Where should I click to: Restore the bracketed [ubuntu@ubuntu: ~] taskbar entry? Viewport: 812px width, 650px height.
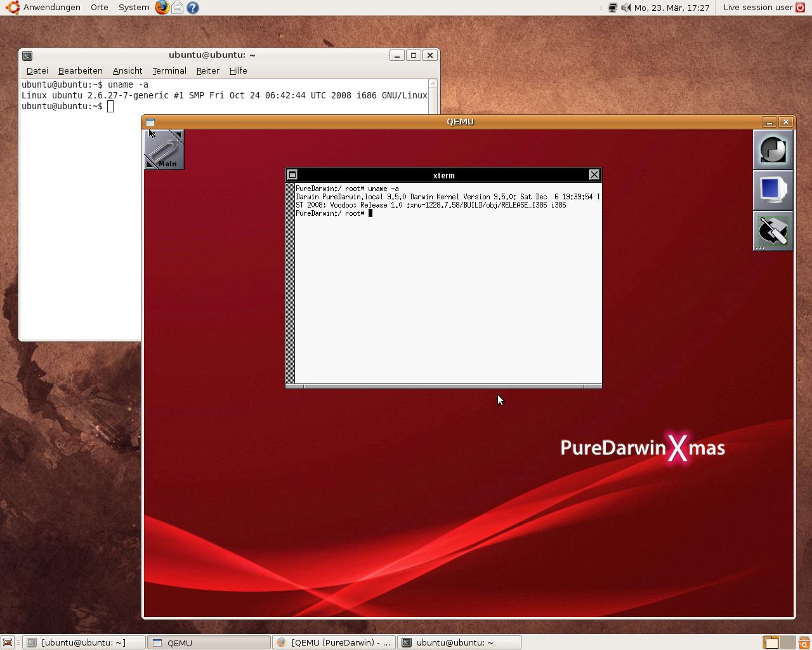tap(84, 642)
